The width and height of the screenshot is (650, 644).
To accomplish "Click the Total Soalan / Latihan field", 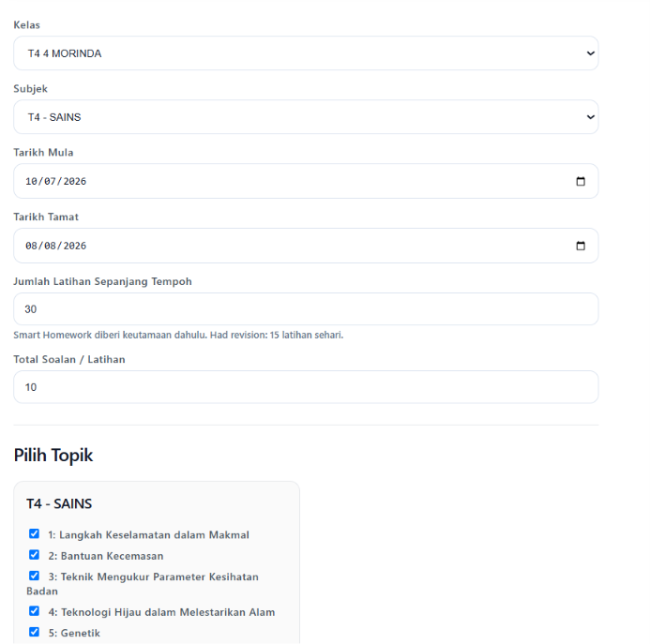I will point(306,387).
